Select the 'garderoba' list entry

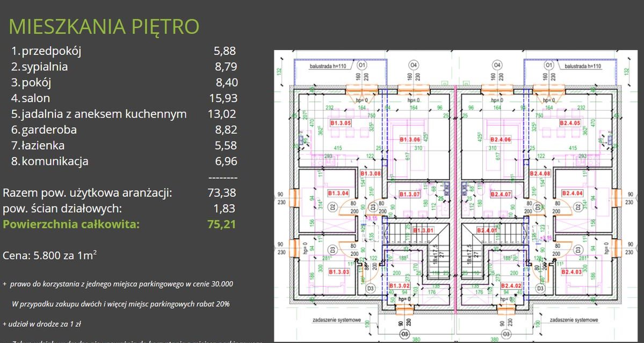pyautogui.click(x=49, y=130)
